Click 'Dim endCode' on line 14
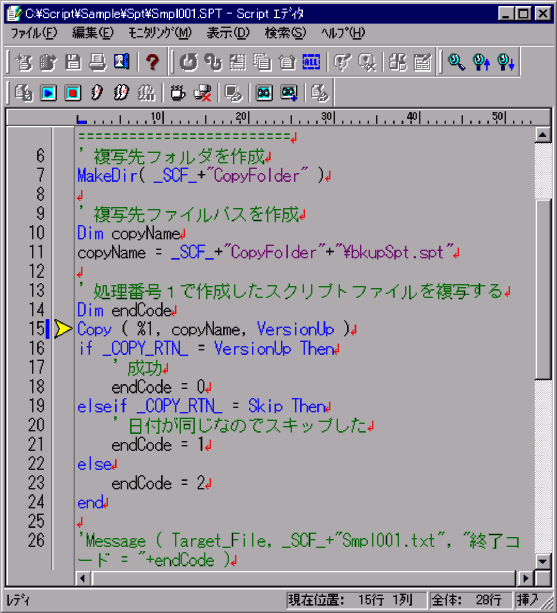 point(124,310)
